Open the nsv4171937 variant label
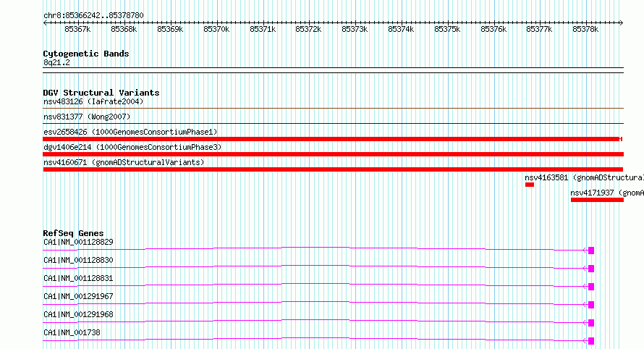Image resolution: width=644 pixels, height=349 pixels. point(607,193)
